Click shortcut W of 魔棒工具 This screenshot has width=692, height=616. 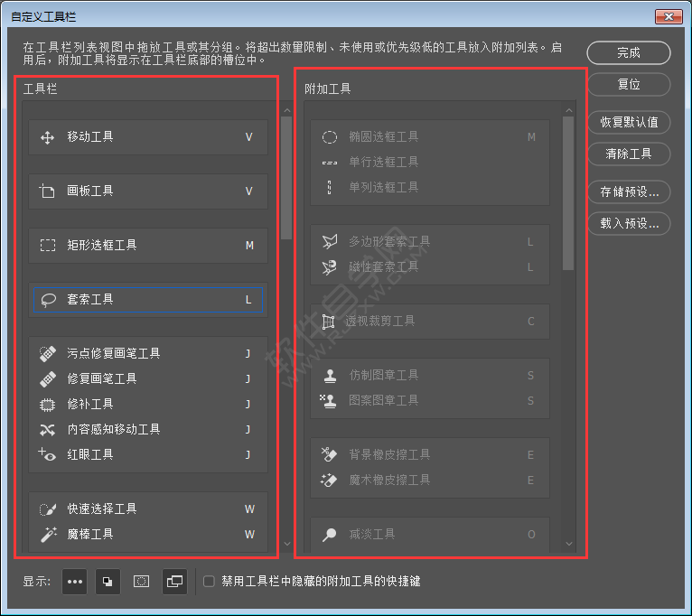pos(249,535)
